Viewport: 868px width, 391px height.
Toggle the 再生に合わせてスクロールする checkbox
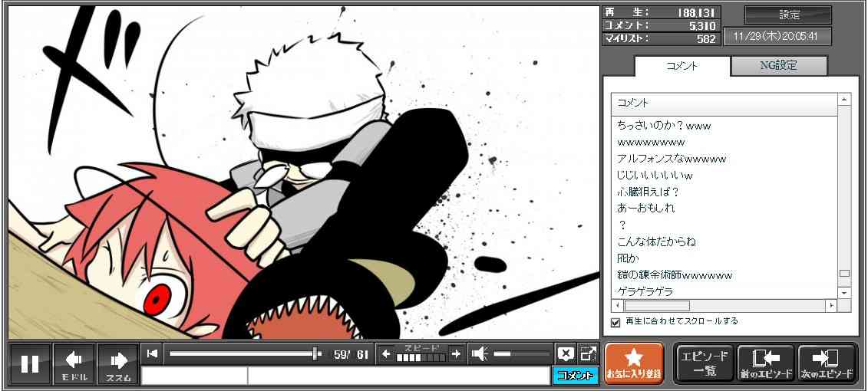[x=616, y=322]
